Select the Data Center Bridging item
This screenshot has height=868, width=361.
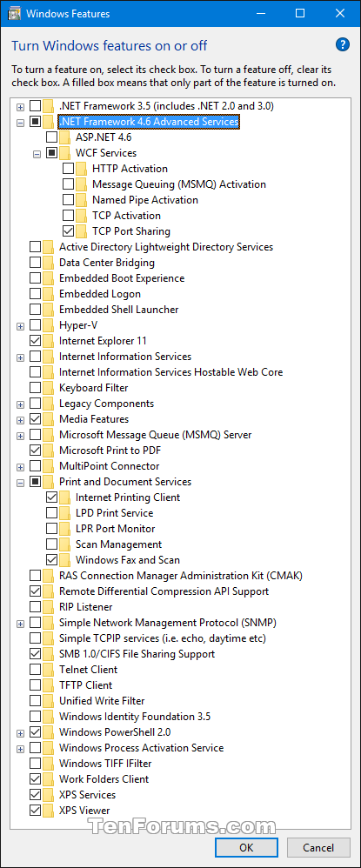pos(107,263)
